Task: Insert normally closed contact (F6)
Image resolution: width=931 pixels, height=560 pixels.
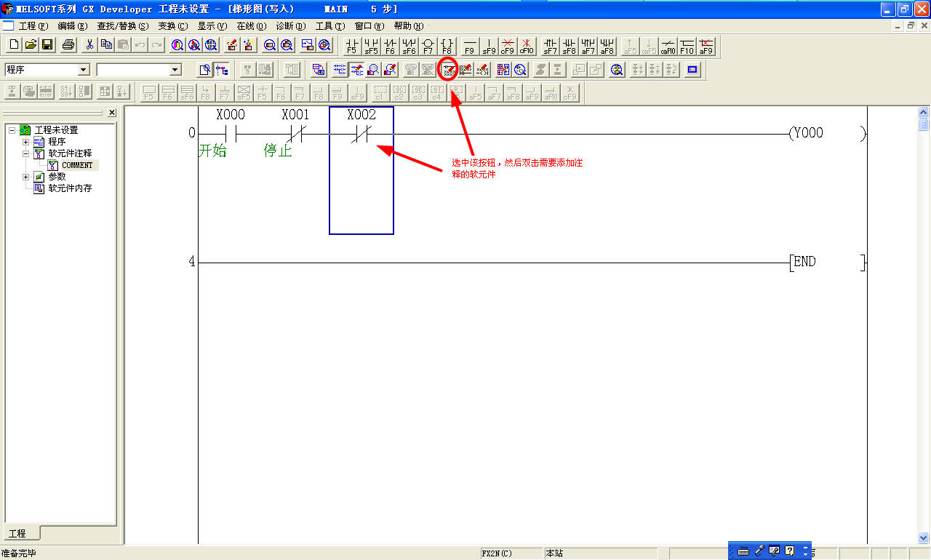Action: click(x=390, y=45)
